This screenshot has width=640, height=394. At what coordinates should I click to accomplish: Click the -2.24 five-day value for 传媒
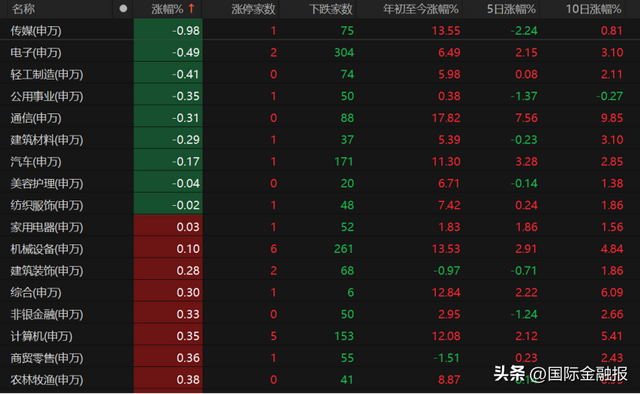click(x=524, y=31)
